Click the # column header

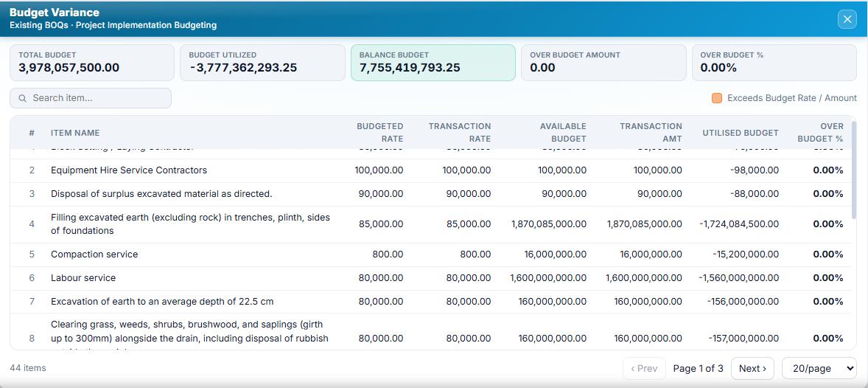point(32,133)
